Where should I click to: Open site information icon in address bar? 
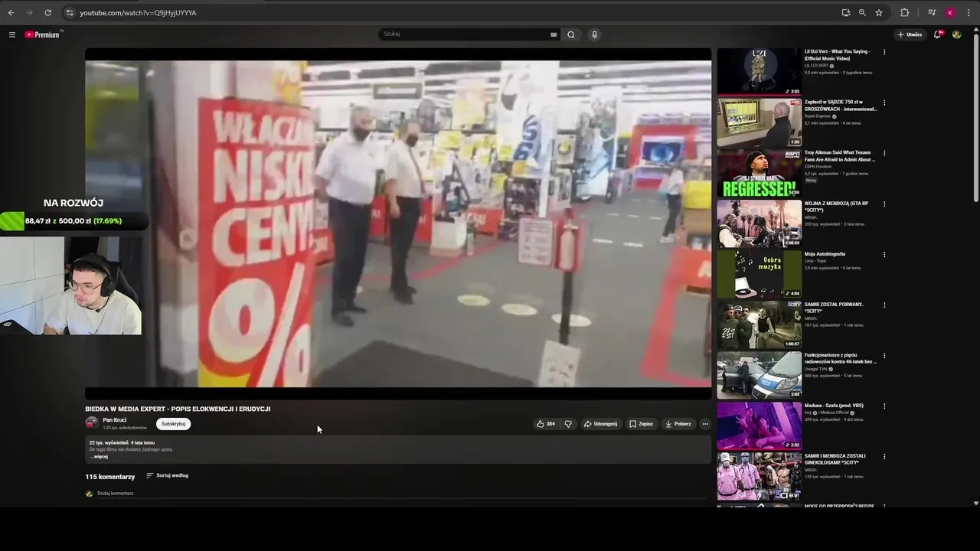[69, 13]
